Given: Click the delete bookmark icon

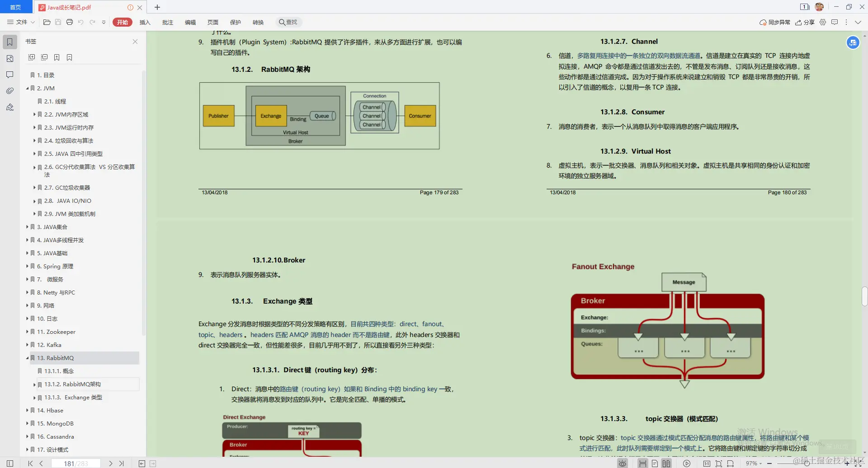Looking at the screenshot, I should point(70,57).
